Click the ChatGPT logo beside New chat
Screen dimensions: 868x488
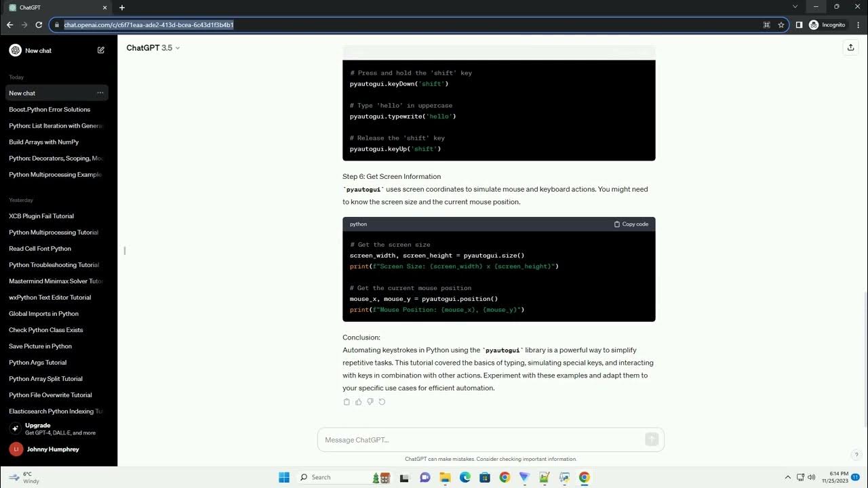click(x=15, y=50)
